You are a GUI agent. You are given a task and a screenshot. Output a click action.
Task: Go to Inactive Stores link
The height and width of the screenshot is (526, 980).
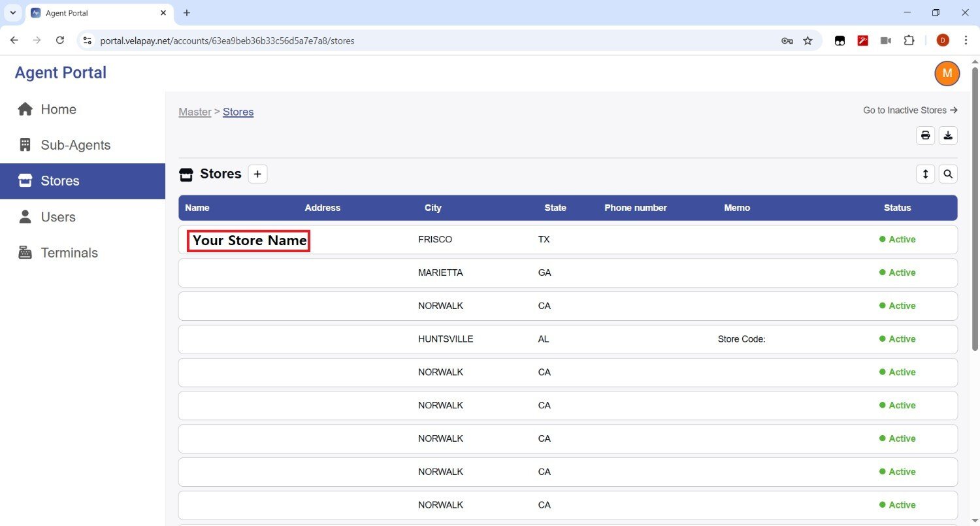[x=909, y=110]
